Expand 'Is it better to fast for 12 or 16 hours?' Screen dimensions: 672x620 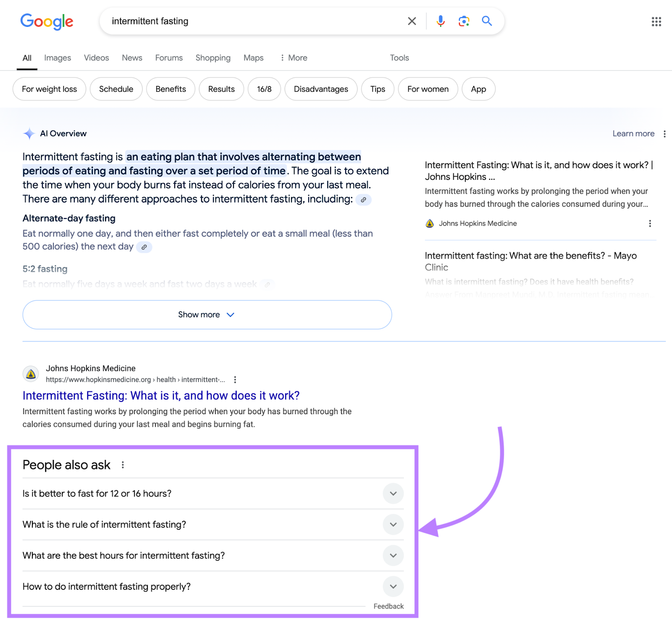(x=393, y=494)
